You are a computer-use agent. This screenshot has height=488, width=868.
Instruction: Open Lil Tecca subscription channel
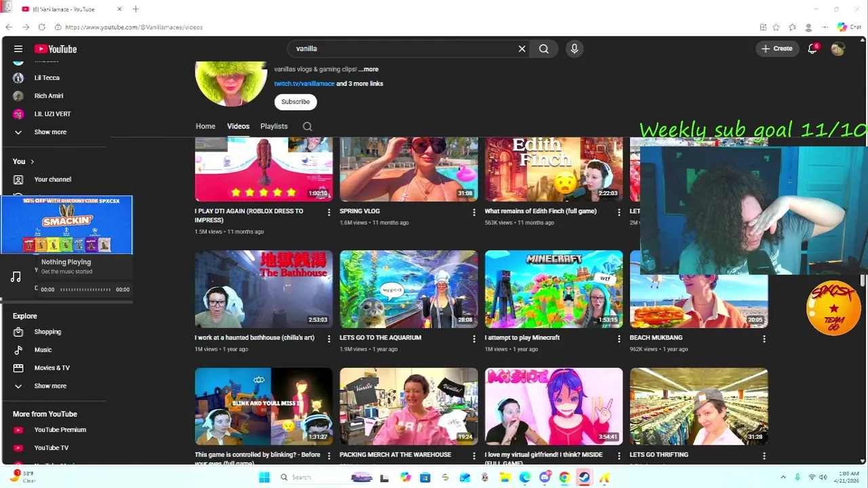point(47,78)
